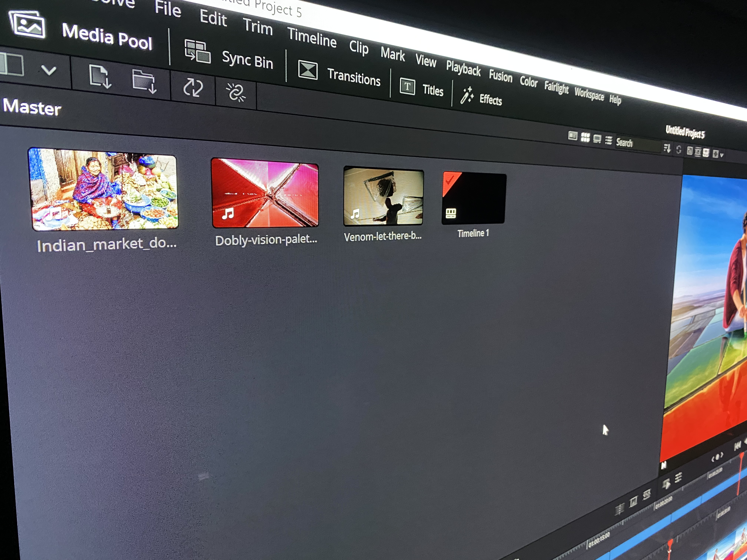Click the Import Media file icon
Image resolution: width=747 pixels, height=560 pixels.
pyautogui.click(x=100, y=77)
